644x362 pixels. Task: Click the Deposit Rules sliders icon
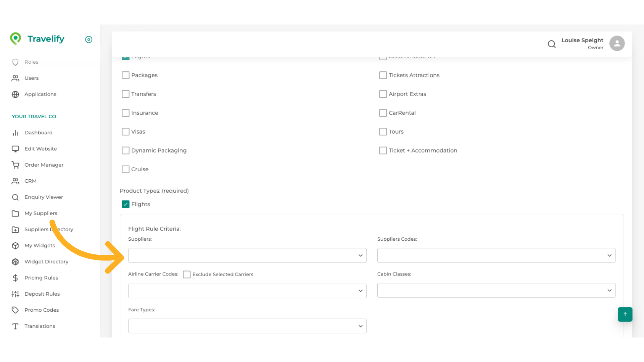pos(15,294)
